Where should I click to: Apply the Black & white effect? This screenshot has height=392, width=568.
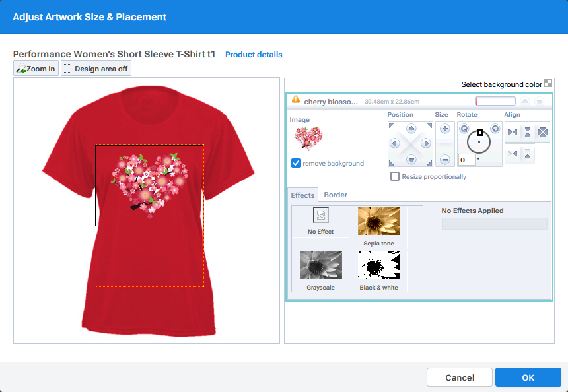coord(378,271)
